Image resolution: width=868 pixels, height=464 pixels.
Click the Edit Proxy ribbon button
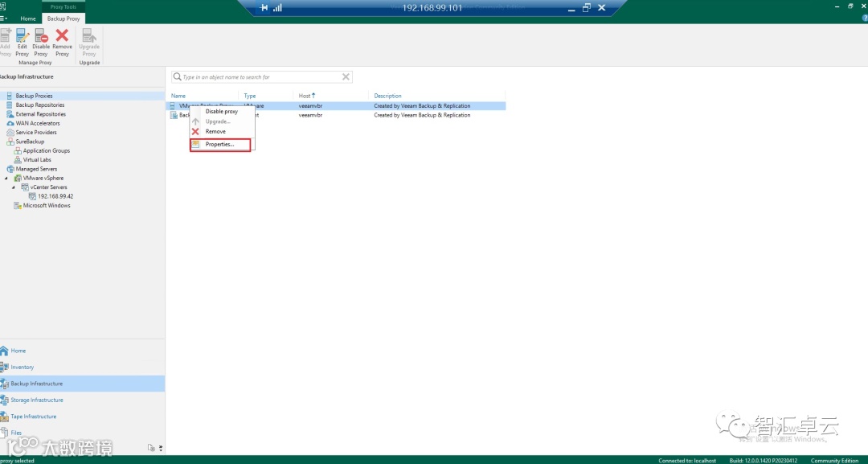pyautogui.click(x=23, y=43)
